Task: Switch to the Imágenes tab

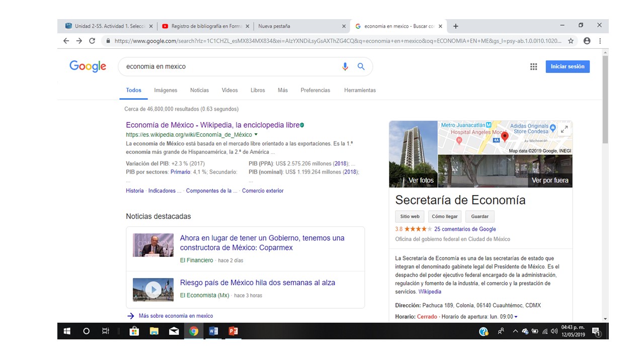Action: 166,90
